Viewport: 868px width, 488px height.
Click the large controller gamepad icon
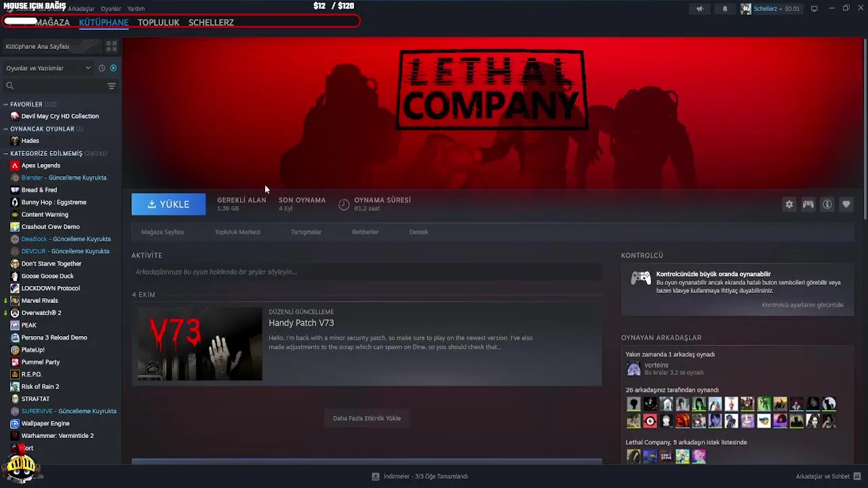coord(641,278)
